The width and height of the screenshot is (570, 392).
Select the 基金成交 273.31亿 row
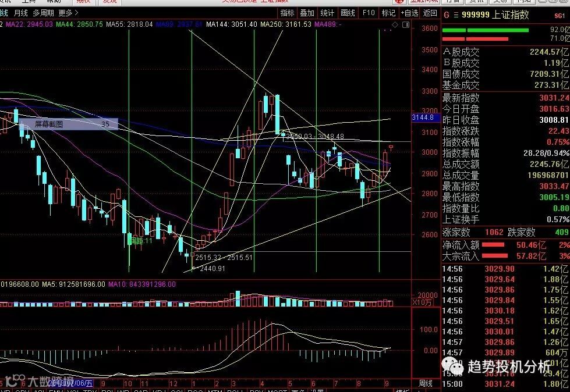(505, 85)
